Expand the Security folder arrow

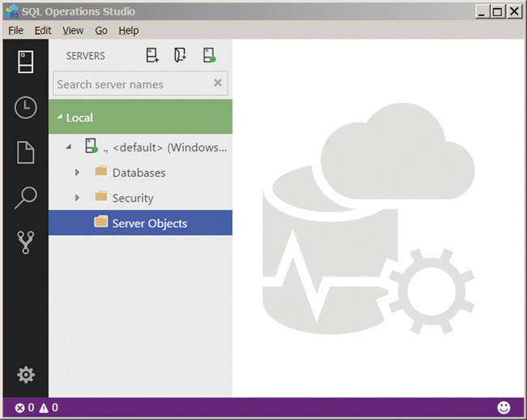[x=77, y=198]
